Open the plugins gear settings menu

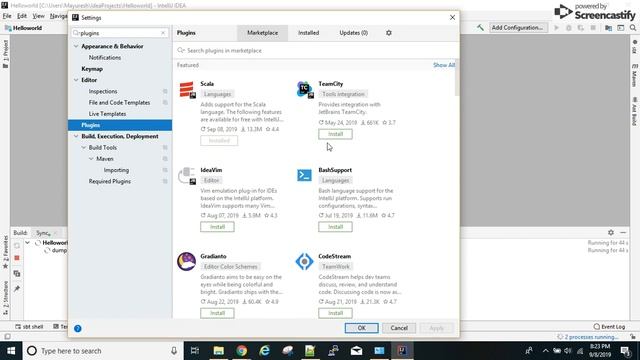click(x=389, y=33)
